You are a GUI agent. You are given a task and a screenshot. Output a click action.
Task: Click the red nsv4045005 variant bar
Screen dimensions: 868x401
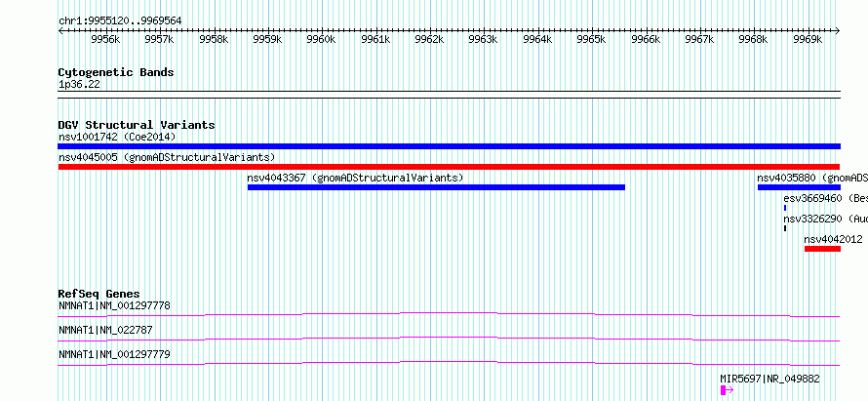point(449,167)
